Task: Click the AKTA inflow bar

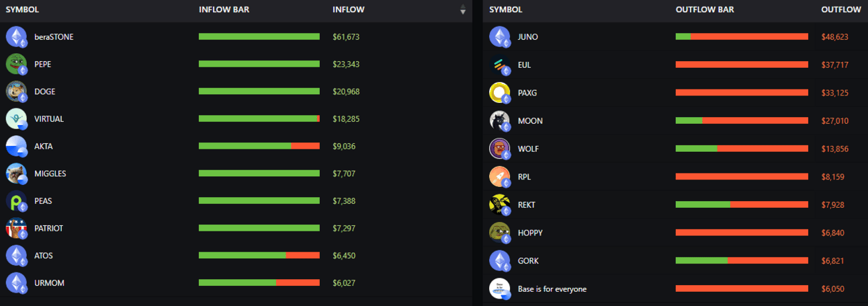Action: coord(259,146)
